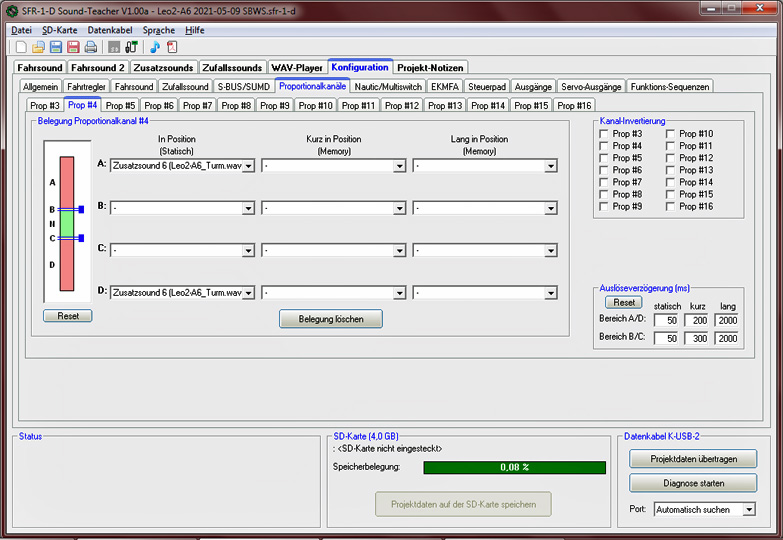Open the Port 'Automatisch suchen' dropdown
This screenshot has height=540, width=783.
[x=749, y=510]
